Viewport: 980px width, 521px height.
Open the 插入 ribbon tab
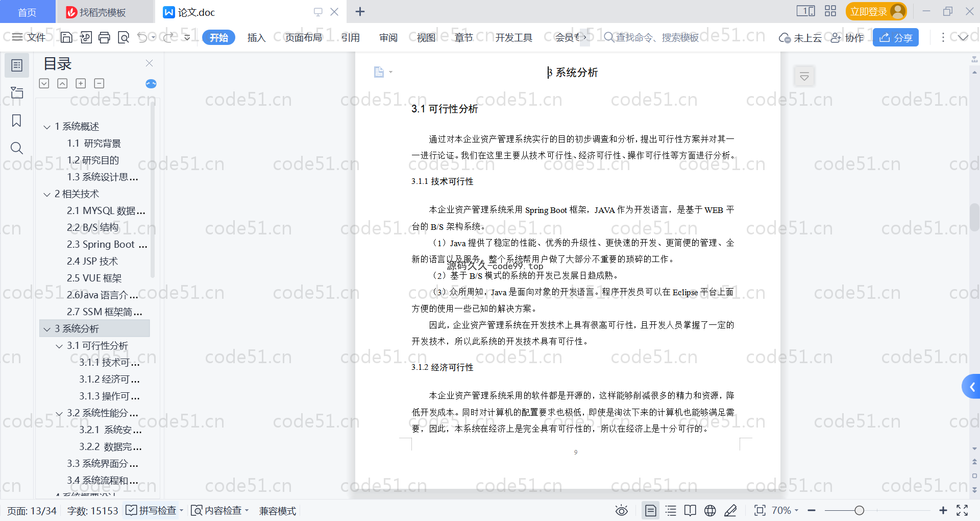click(x=256, y=37)
